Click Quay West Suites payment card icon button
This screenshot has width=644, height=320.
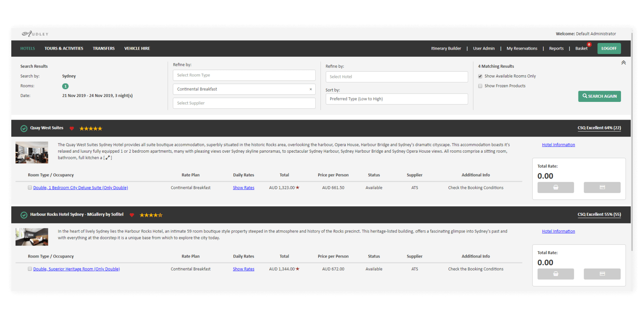click(x=602, y=187)
